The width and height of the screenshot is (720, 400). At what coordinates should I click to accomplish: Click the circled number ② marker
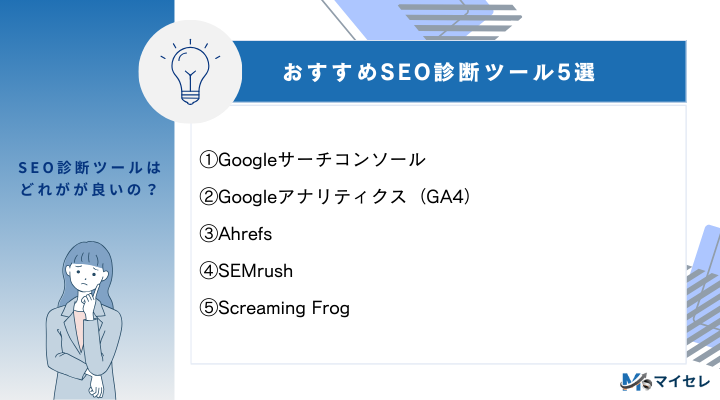pos(208,197)
